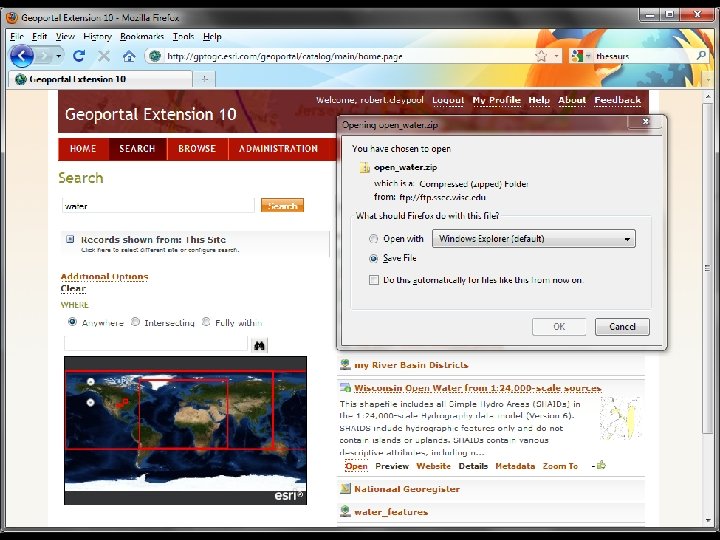Close the Opening open_water.zip dialog
This screenshot has height=540, width=720.
pyautogui.click(x=645, y=122)
